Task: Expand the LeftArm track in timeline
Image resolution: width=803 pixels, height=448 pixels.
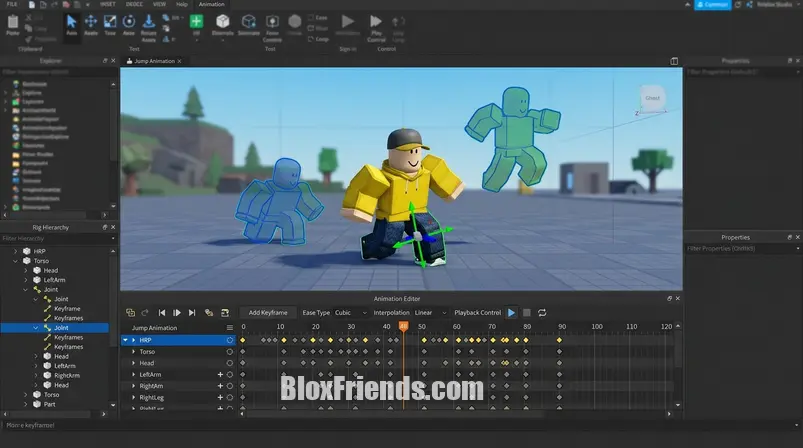Action: click(x=134, y=375)
